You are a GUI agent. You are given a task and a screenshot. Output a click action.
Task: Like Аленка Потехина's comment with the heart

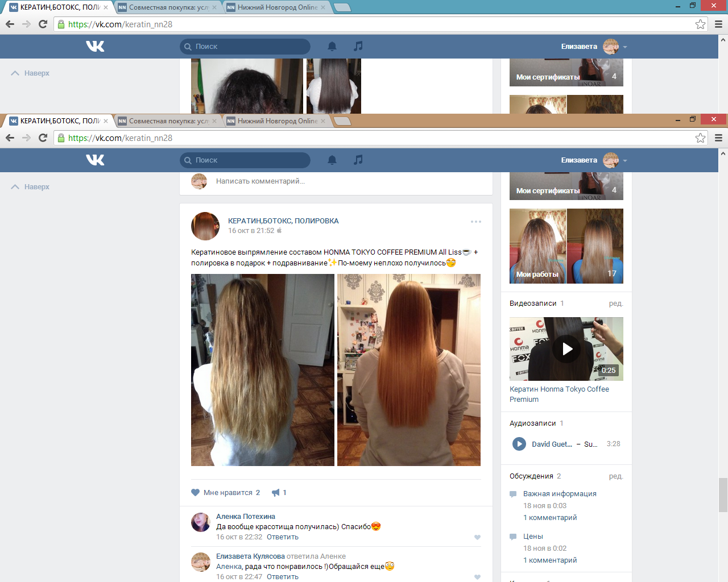(477, 537)
